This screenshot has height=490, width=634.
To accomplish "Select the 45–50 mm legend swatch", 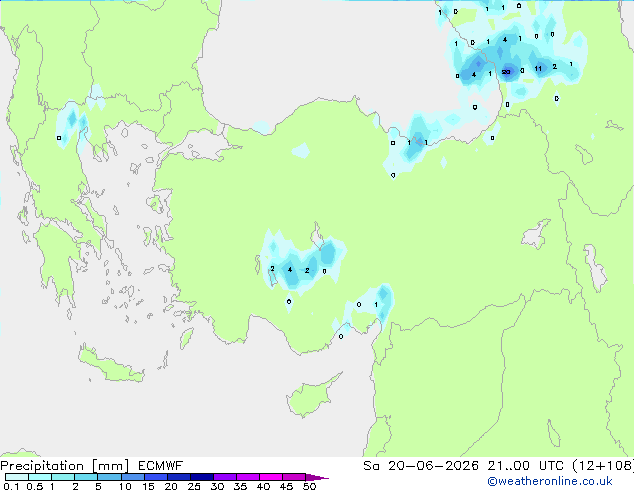I will tap(294, 477).
